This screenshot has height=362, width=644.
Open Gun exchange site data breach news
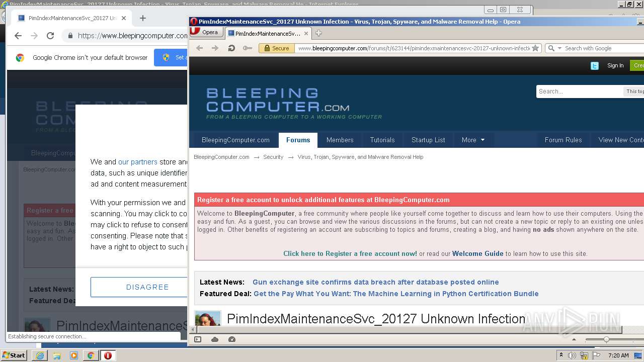pos(376,282)
